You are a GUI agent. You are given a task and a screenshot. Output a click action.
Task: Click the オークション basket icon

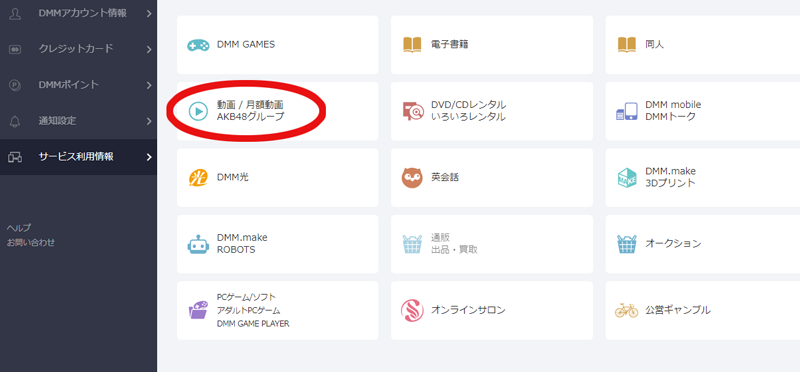(627, 244)
